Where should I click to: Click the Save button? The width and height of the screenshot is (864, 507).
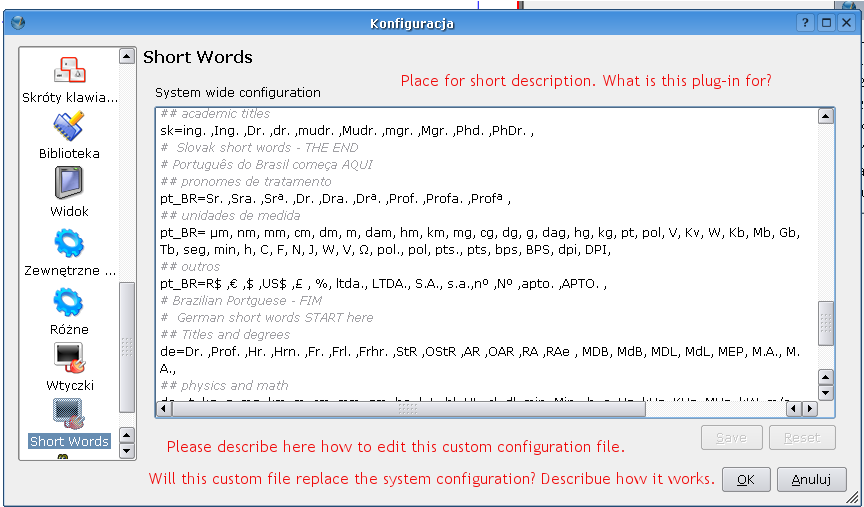click(x=731, y=437)
